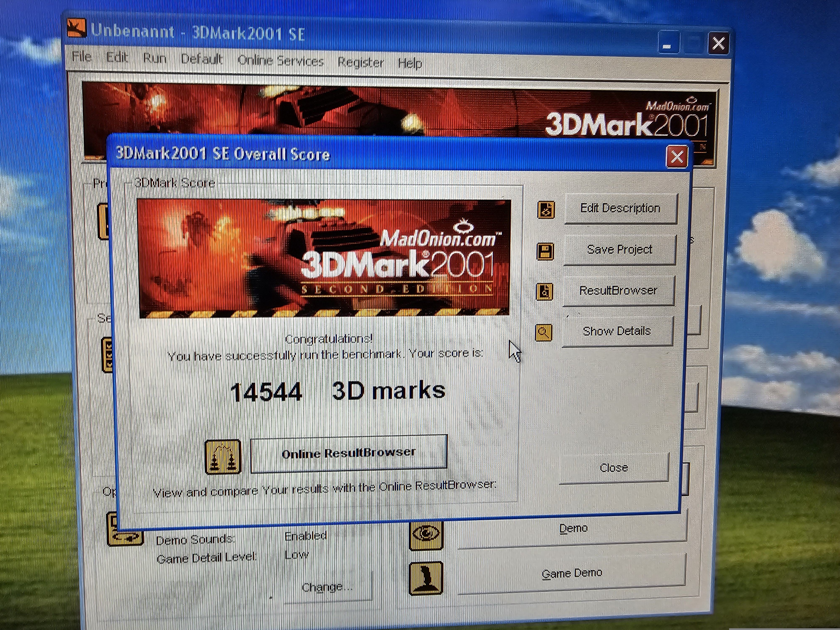Click the Game Demo joystick icon

point(426,578)
